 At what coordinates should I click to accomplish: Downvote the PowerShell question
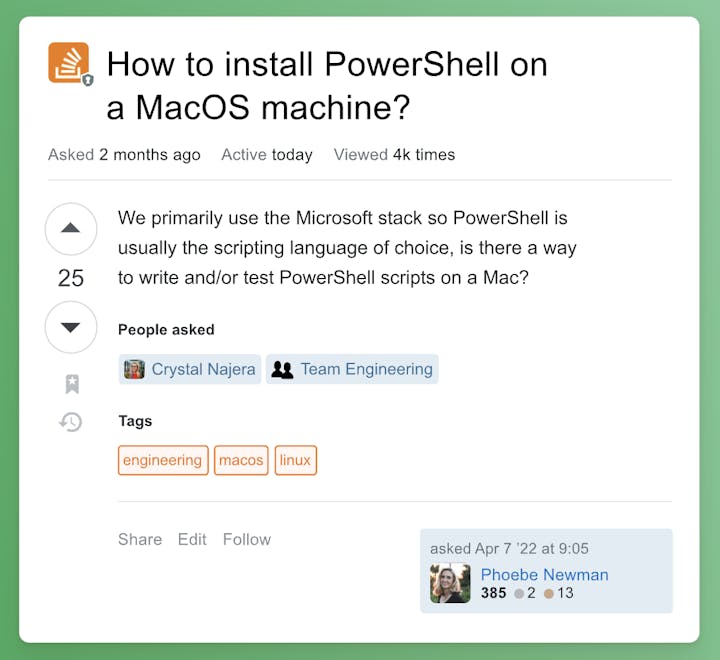[71, 327]
